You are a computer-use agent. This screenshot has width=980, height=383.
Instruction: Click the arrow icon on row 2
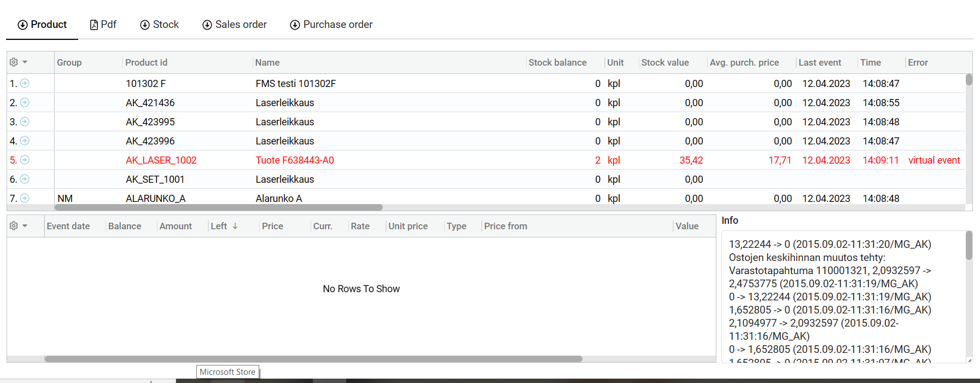(x=25, y=102)
